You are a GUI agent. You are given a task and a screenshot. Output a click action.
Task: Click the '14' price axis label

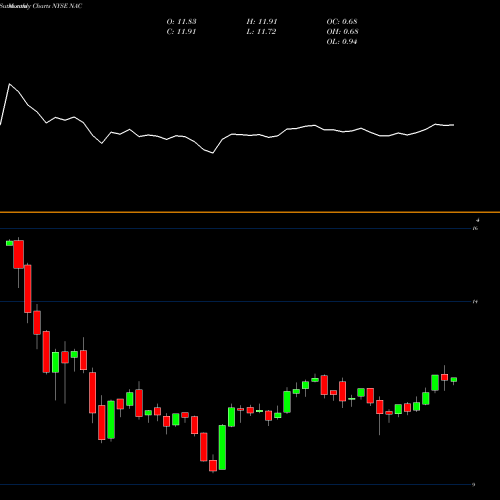click(475, 302)
